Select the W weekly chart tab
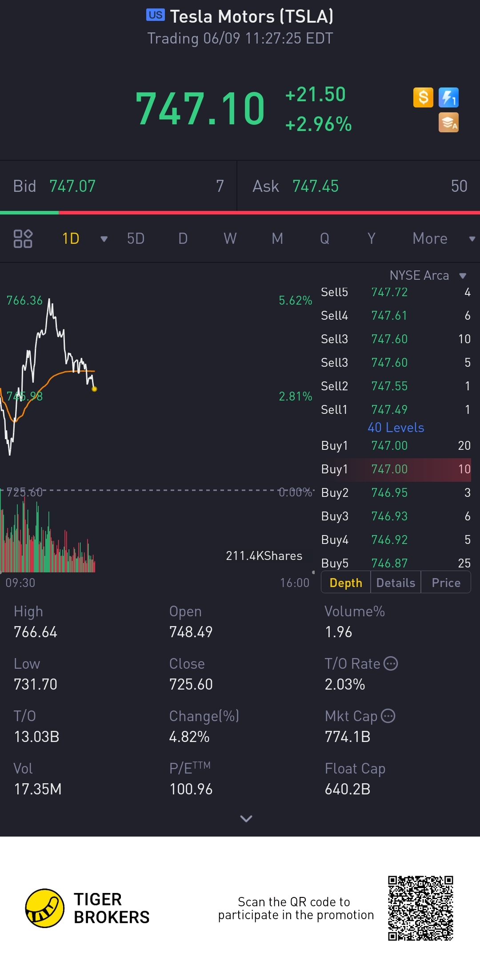The image size is (480, 980). click(230, 238)
